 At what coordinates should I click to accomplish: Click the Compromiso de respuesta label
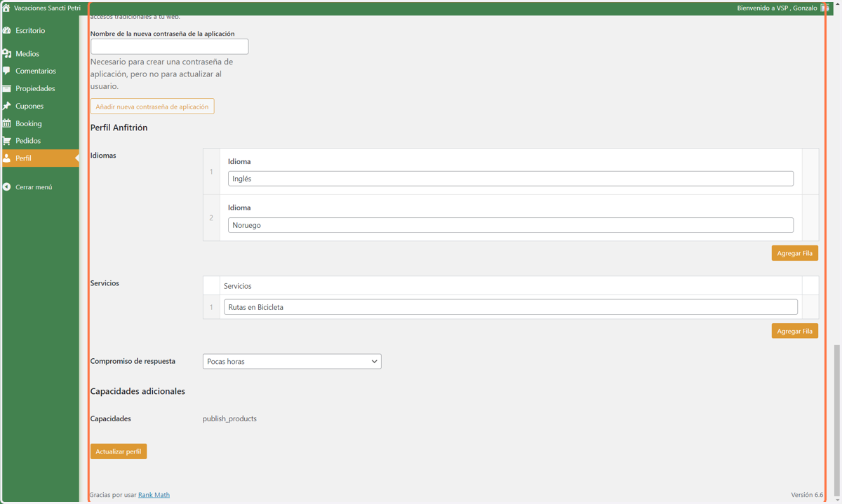coord(133,362)
